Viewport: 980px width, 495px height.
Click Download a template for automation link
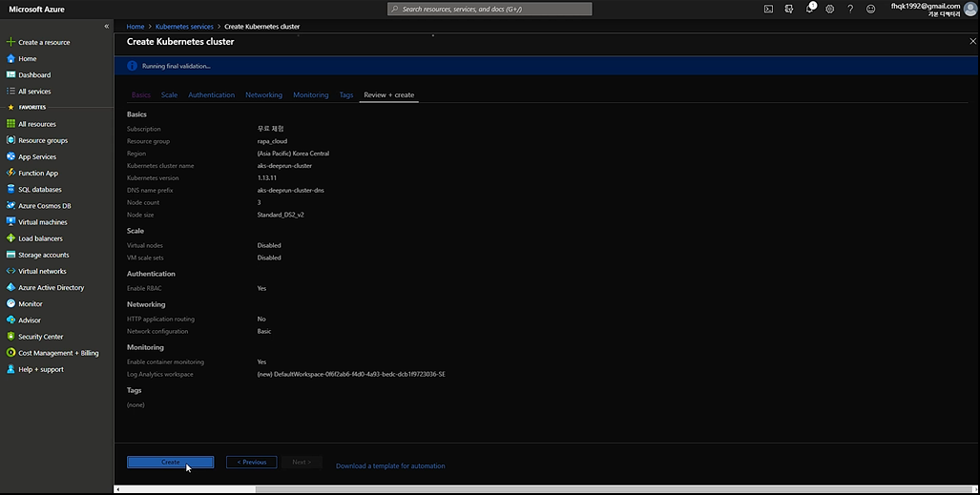[x=390, y=465]
